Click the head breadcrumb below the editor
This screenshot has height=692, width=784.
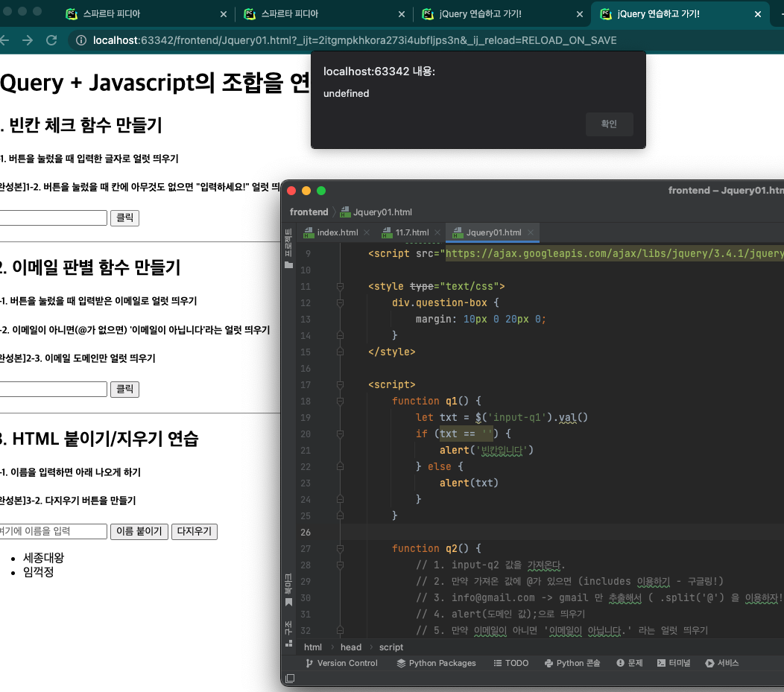pyautogui.click(x=351, y=647)
